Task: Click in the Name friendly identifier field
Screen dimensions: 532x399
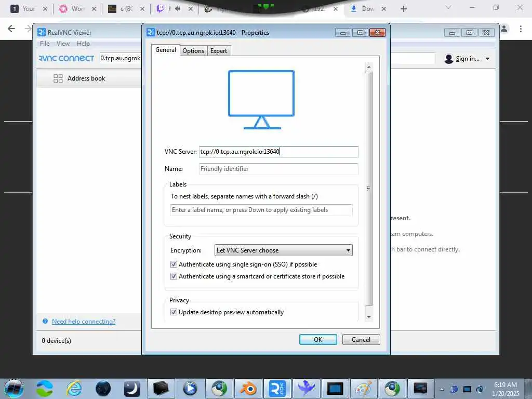Action: 278,169
